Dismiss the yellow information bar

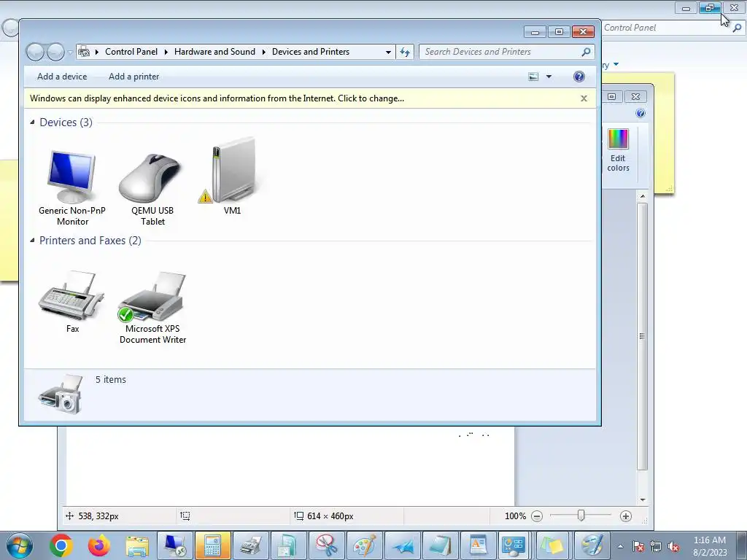pyautogui.click(x=584, y=98)
